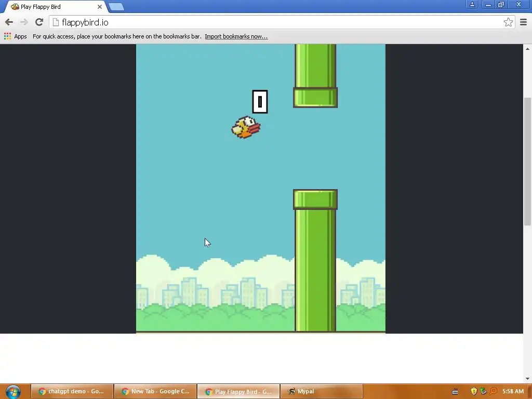Viewport: 532px width, 399px height.
Task: Switch to Mypal taskbar window
Action: click(x=322, y=392)
